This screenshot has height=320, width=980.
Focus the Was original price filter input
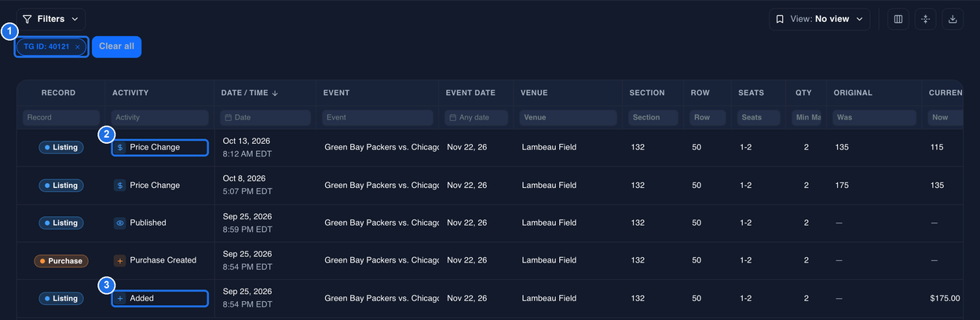(875, 117)
